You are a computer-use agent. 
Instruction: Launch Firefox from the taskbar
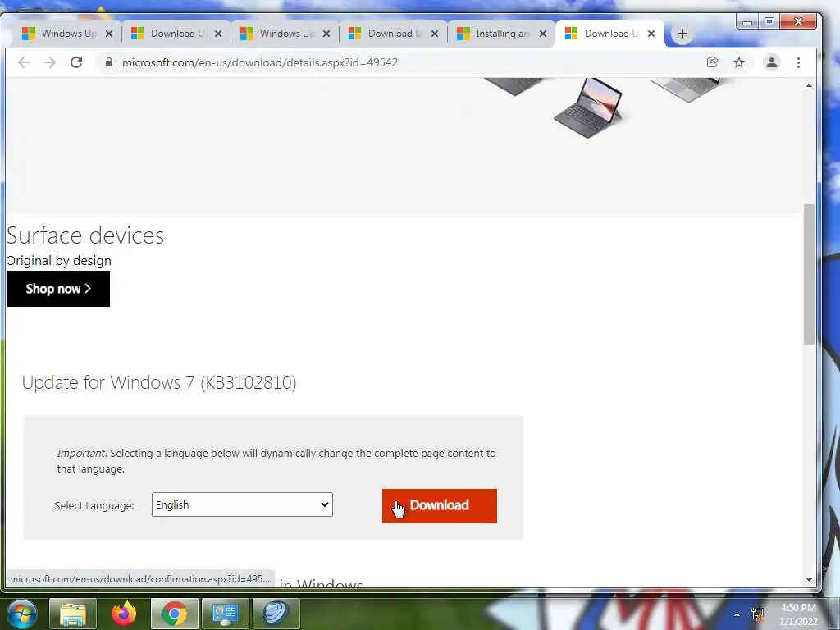[x=124, y=614]
